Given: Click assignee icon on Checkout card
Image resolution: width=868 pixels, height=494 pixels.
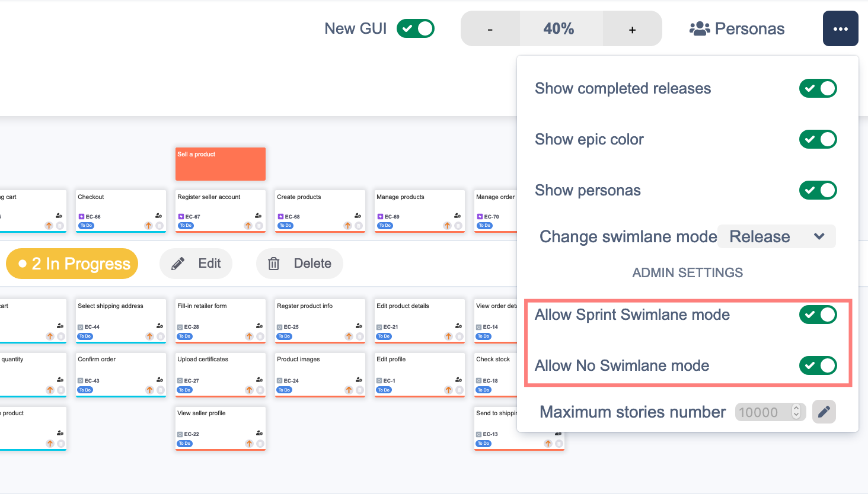Looking at the screenshot, I should [158, 216].
